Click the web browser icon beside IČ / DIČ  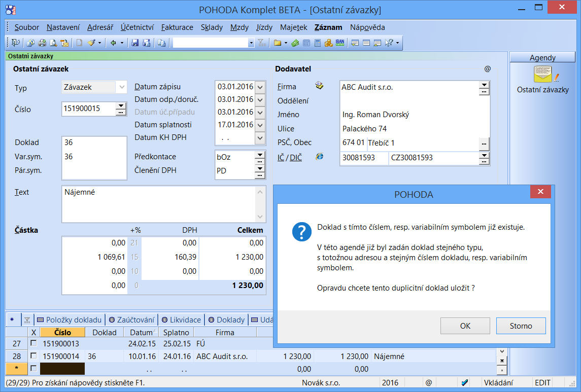(x=319, y=157)
